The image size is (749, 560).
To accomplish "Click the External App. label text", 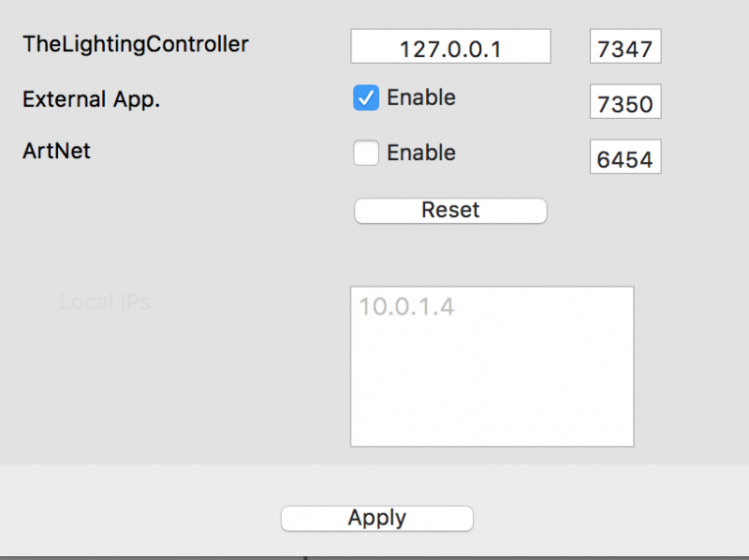I will tap(91, 100).
